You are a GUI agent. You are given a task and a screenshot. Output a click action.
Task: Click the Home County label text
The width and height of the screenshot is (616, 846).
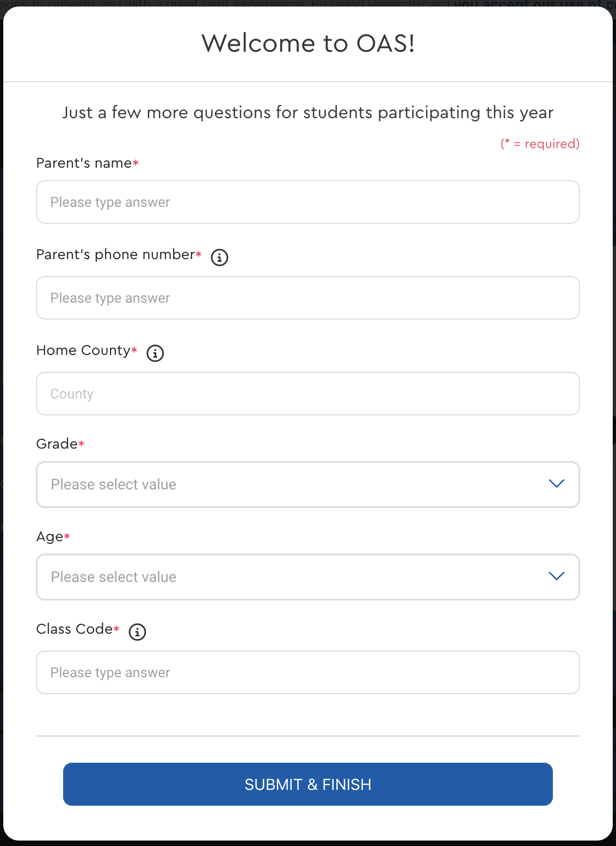84,351
